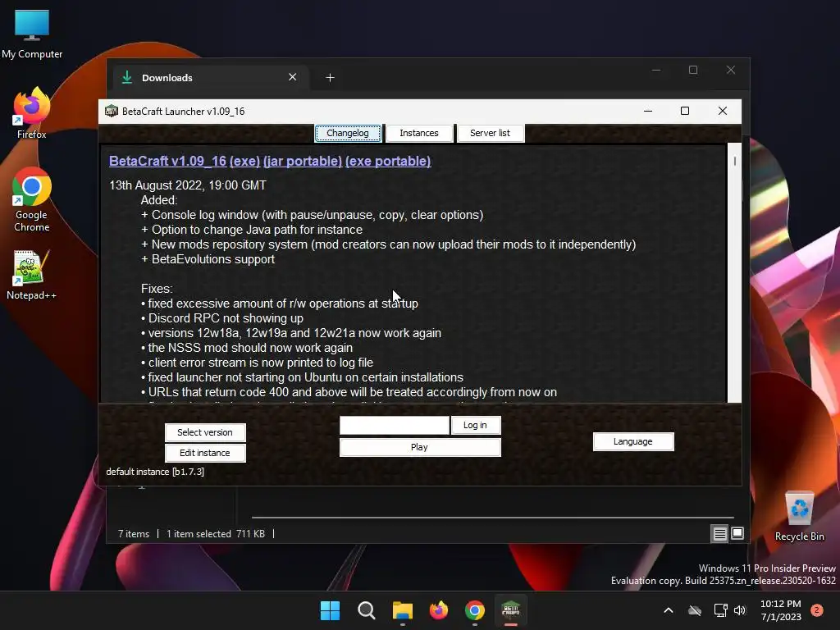Open Firefox from the taskbar
The height and width of the screenshot is (630, 840).
[x=439, y=610]
